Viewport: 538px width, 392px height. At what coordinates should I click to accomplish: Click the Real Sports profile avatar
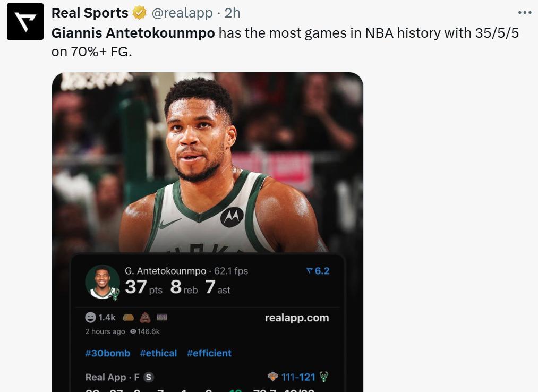(x=25, y=22)
